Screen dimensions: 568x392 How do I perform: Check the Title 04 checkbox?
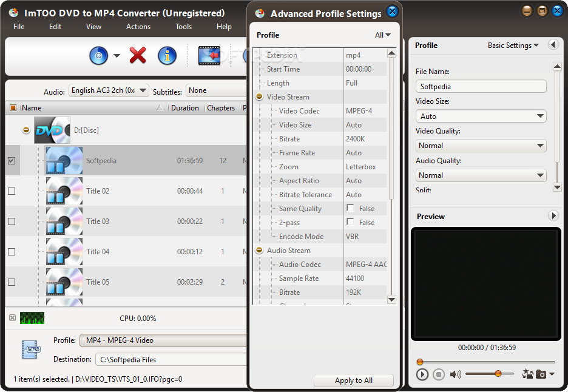click(12, 252)
